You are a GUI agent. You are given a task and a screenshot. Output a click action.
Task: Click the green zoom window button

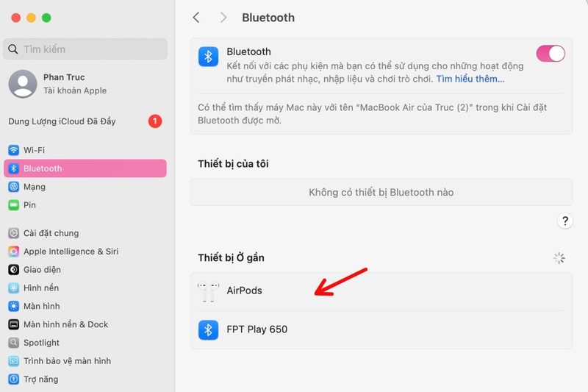(x=46, y=18)
